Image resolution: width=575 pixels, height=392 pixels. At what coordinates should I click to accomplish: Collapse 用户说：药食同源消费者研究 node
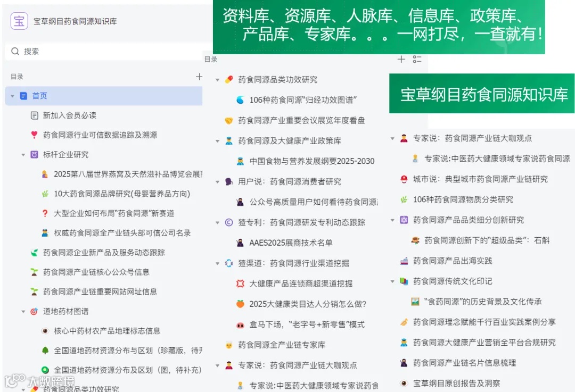coord(217,182)
